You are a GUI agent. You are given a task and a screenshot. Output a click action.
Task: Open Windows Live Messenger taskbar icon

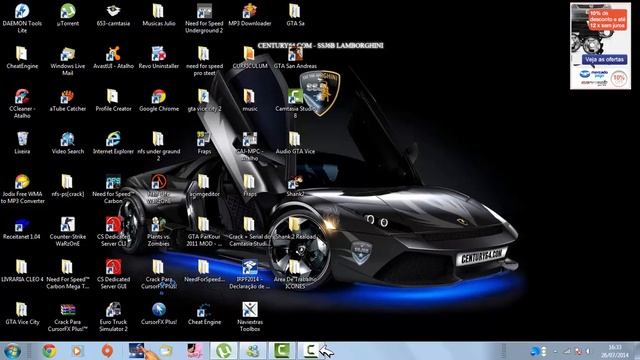253,351
